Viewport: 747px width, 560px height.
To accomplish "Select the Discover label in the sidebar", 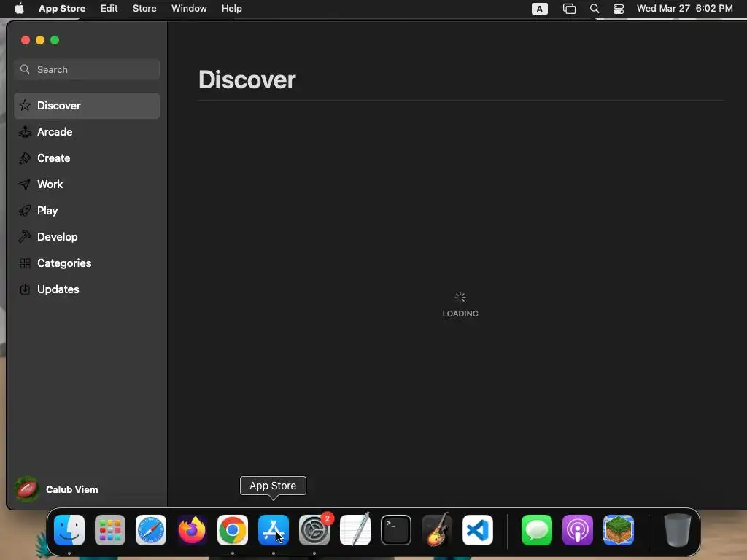I will pyautogui.click(x=59, y=105).
